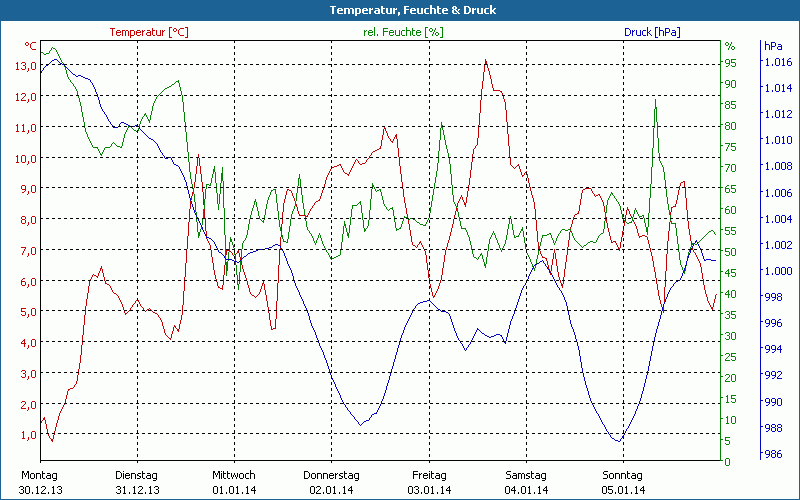Click the Freitag day label
Image resolution: width=800 pixels, height=500 pixels.
tap(429, 475)
